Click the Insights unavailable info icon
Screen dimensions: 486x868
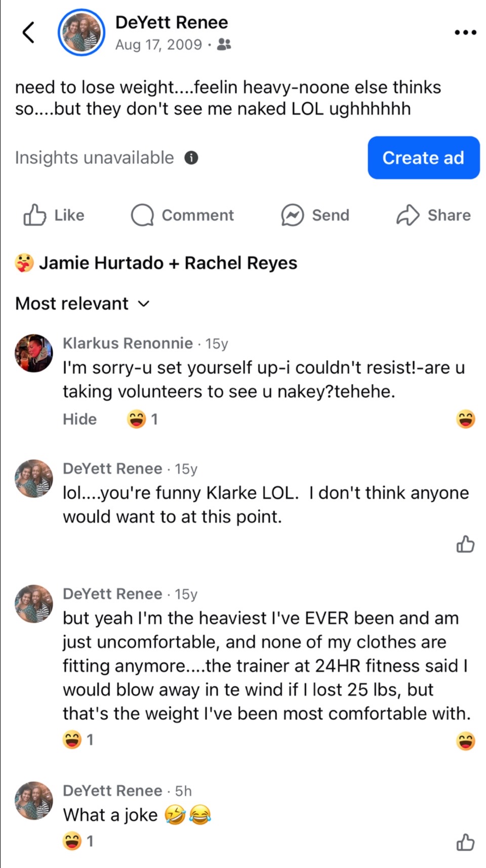tap(191, 158)
